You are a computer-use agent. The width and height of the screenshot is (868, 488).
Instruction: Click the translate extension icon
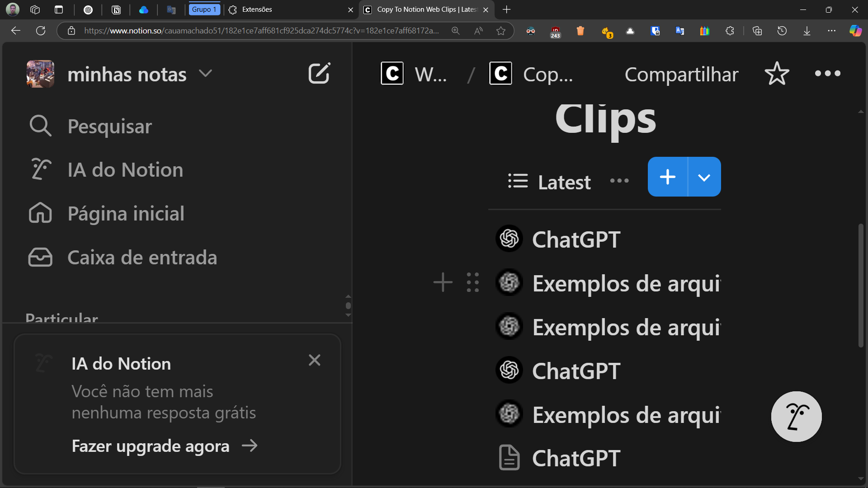pos(679,31)
